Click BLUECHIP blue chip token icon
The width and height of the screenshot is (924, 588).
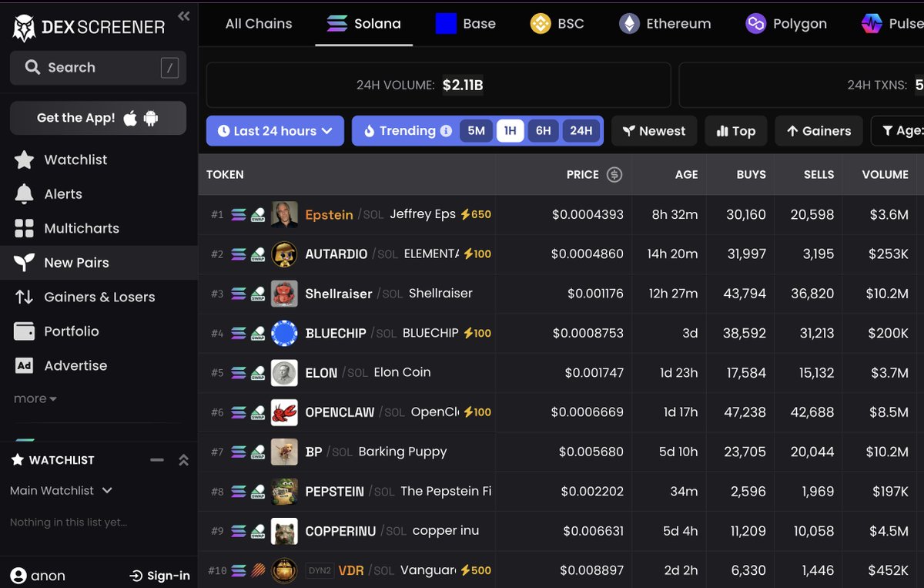pos(284,333)
